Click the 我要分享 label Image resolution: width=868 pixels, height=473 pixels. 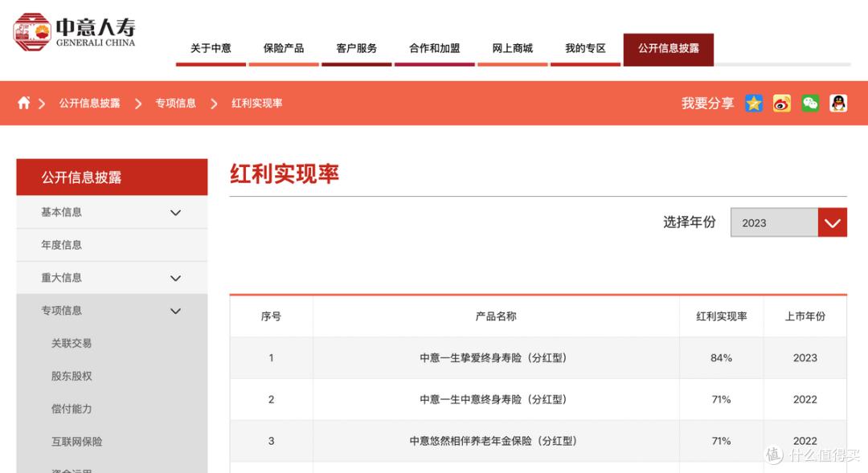707,104
